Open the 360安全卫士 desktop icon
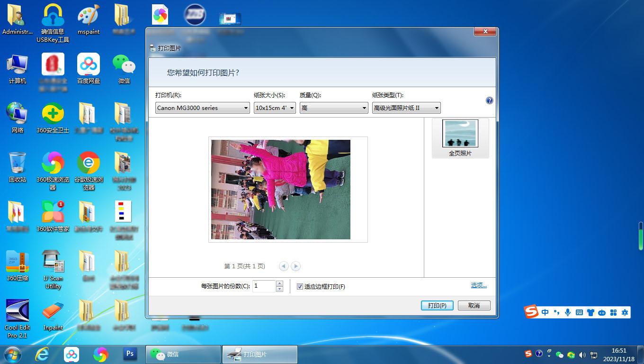The image size is (644, 364). pyautogui.click(x=53, y=117)
